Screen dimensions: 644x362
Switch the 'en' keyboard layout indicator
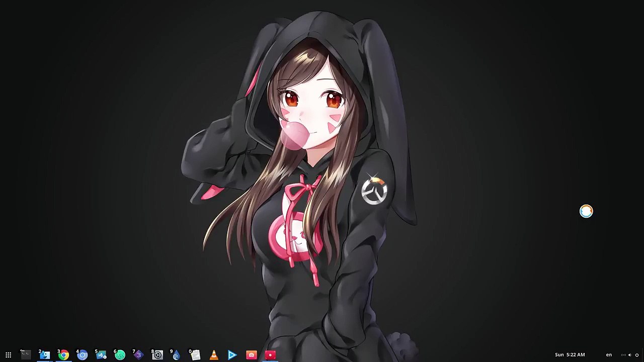[x=609, y=355]
